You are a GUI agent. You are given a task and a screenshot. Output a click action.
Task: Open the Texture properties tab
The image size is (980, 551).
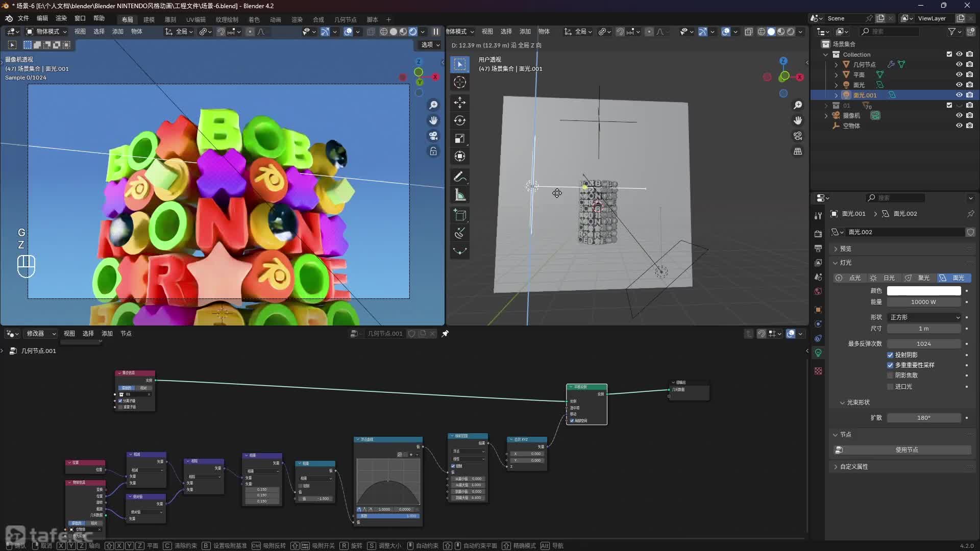click(x=818, y=371)
